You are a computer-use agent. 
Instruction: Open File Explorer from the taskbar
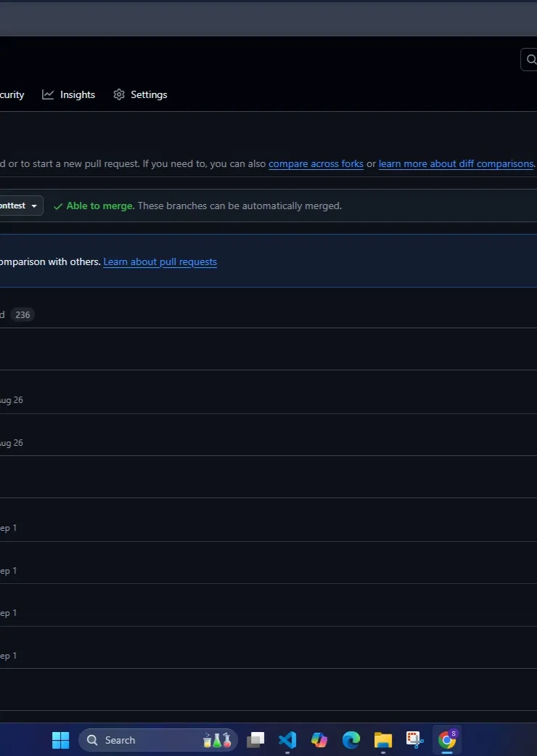click(383, 740)
